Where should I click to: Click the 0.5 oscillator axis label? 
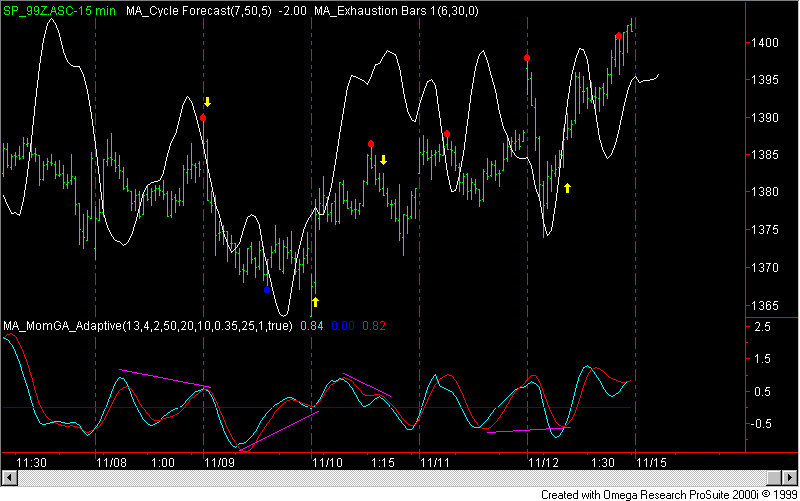(762, 392)
